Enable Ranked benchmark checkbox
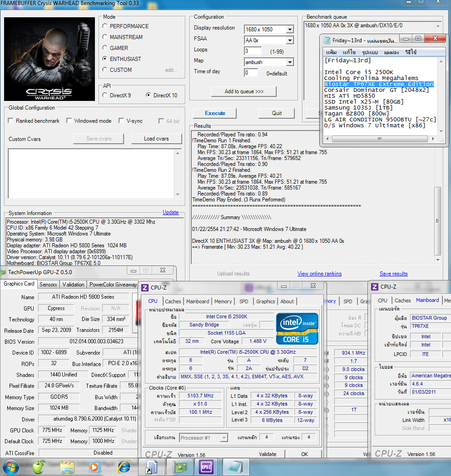 (x=10, y=121)
